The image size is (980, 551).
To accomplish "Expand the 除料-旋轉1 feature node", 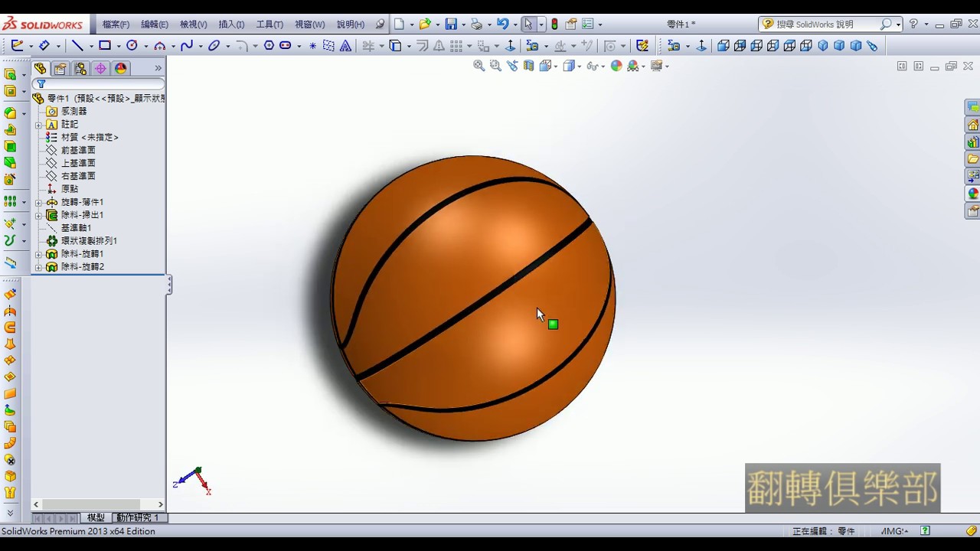I will pos(38,254).
